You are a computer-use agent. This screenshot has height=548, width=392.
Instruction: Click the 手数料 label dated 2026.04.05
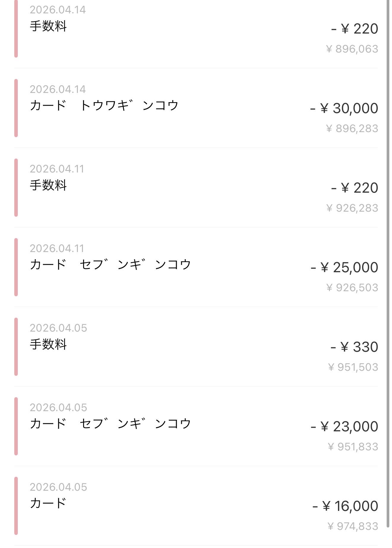pyautogui.click(x=48, y=344)
